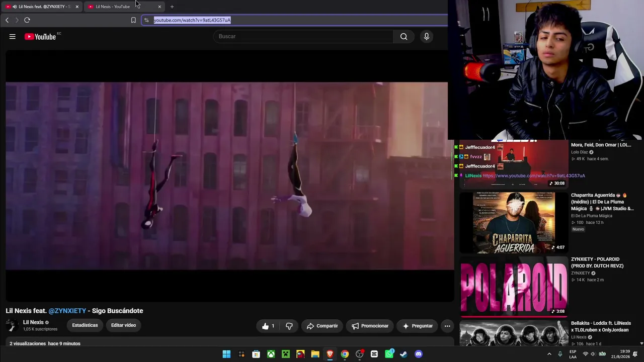Show hidden system tray icons
This screenshot has width=644, height=362.
(549, 354)
